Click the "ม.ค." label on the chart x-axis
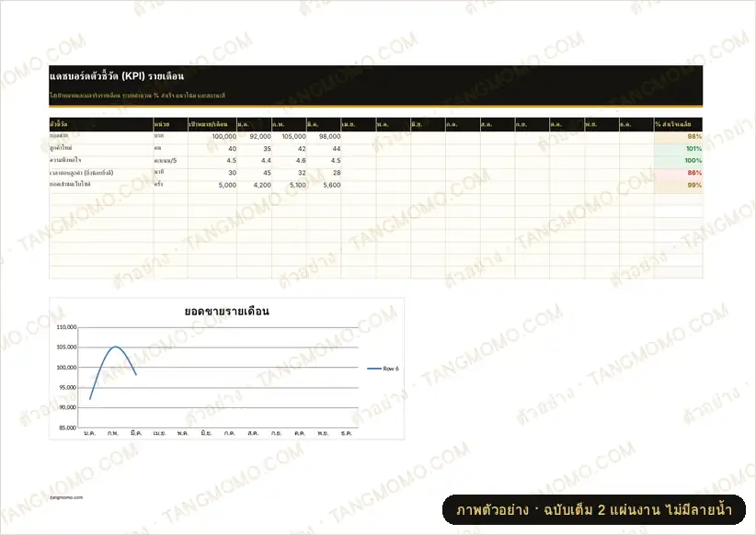Screen dimensions: 756x535 tap(90, 433)
